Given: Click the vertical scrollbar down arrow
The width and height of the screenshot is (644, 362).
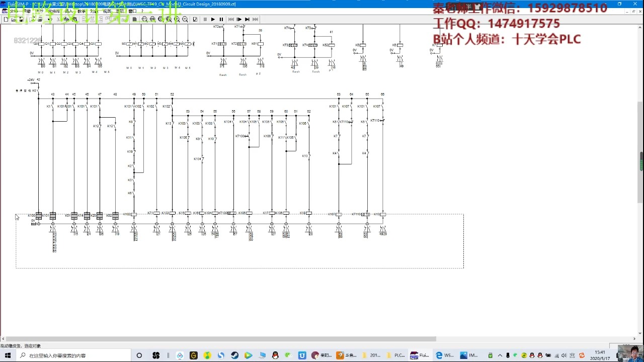Looking at the screenshot, I should point(640,332).
